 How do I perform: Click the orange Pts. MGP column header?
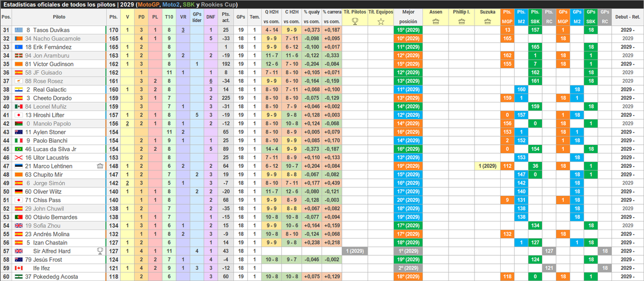507,17
